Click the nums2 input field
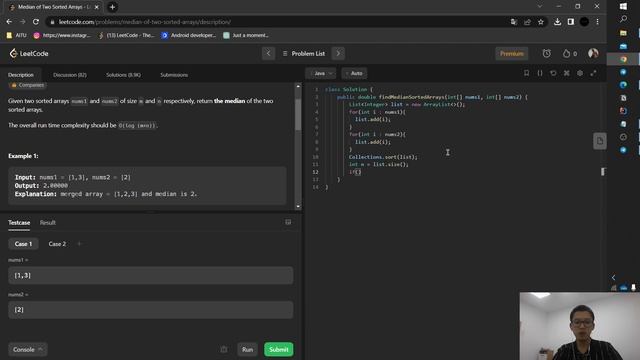This screenshot has width=640, height=360. pyautogui.click(x=151, y=310)
